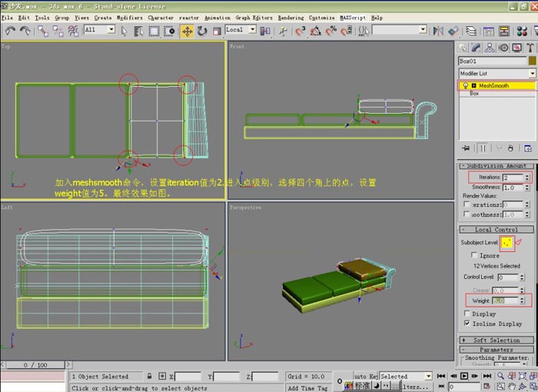
Task: Toggle Window/Crossing selection mode
Action: [169, 32]
